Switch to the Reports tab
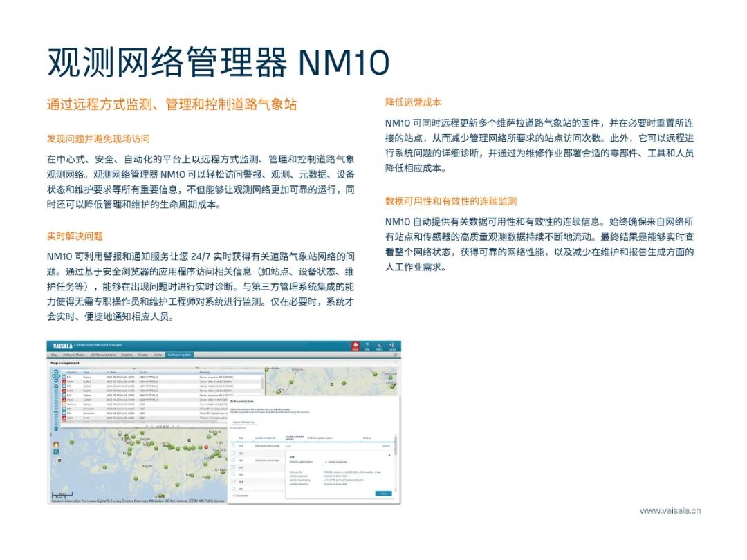747x560 pixels. click(x=127, y=355)
